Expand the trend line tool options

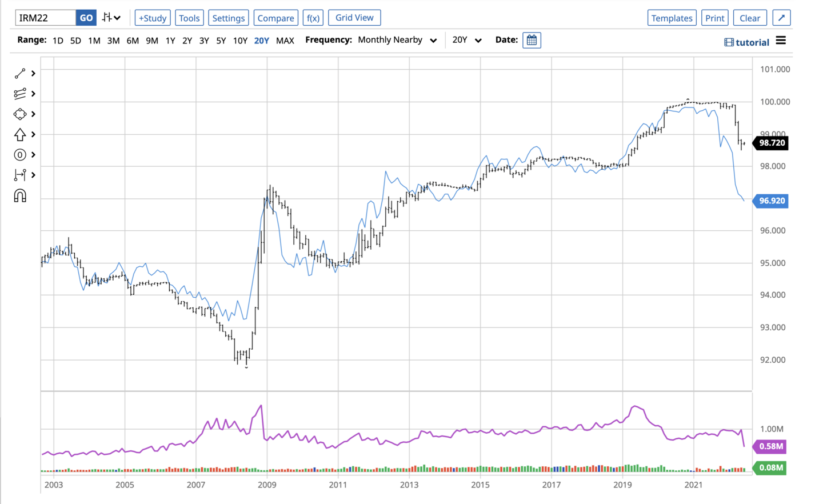pos(33,73)
